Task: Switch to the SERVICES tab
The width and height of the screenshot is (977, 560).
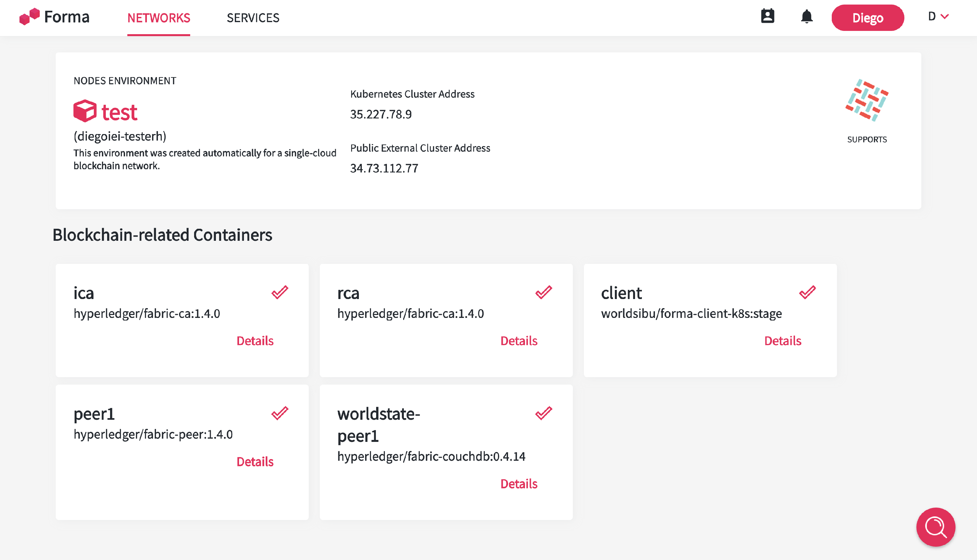Action: coord(253,18)
